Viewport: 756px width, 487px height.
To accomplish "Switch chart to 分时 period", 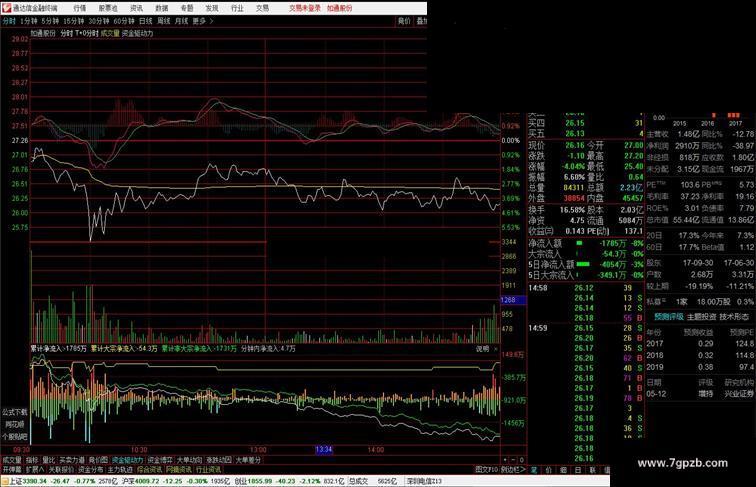I will pyautogui.click(x=9, y=21).
